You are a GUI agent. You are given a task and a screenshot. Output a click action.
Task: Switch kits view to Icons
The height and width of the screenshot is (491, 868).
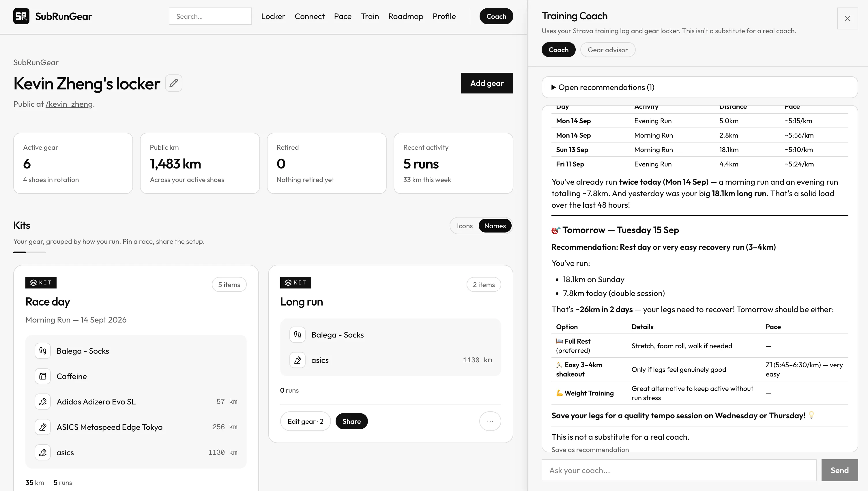(465, 226)
